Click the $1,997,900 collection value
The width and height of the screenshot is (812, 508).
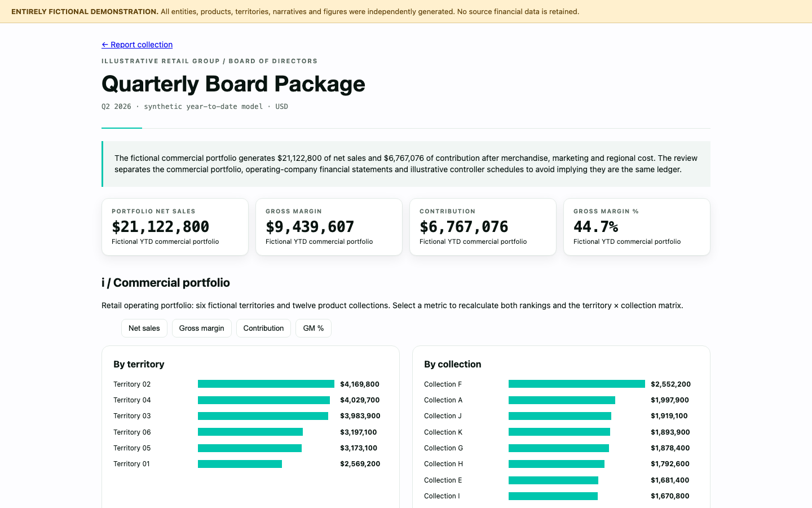click(670, 400)
